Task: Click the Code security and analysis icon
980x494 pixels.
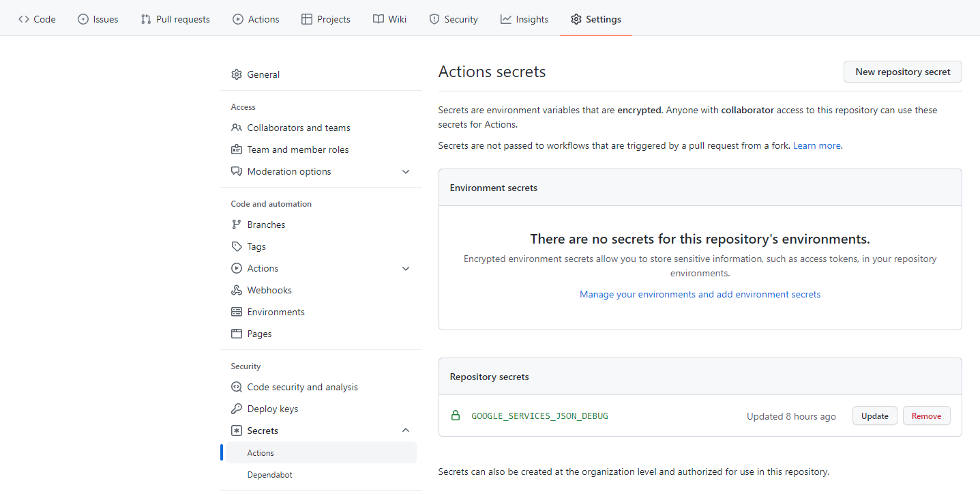Action: tap(237, 387)
